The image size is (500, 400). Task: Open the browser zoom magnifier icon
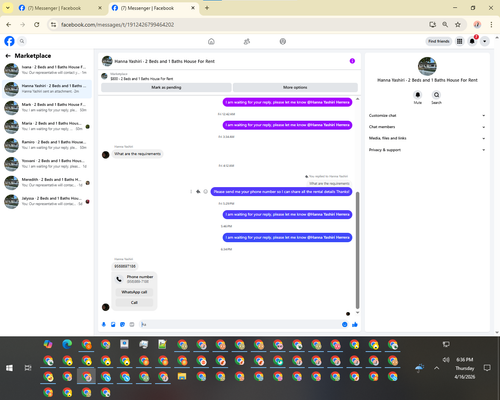[445, 25]
